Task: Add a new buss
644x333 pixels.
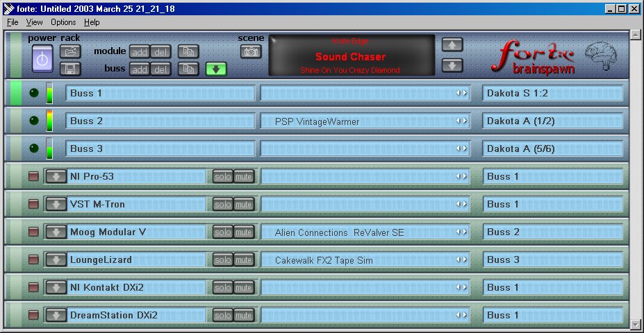Action: pos(140,69)
